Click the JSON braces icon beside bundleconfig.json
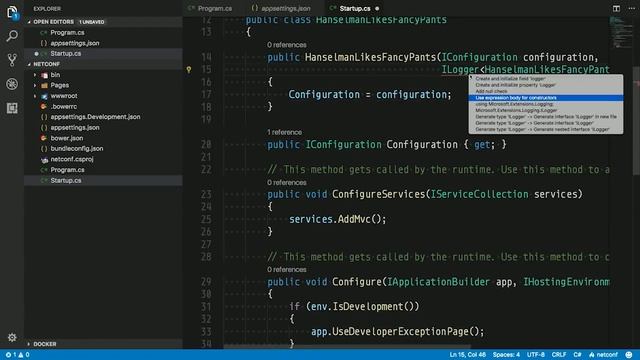Image resolution: width=640 pixels, height=360 pixels. 44,149
